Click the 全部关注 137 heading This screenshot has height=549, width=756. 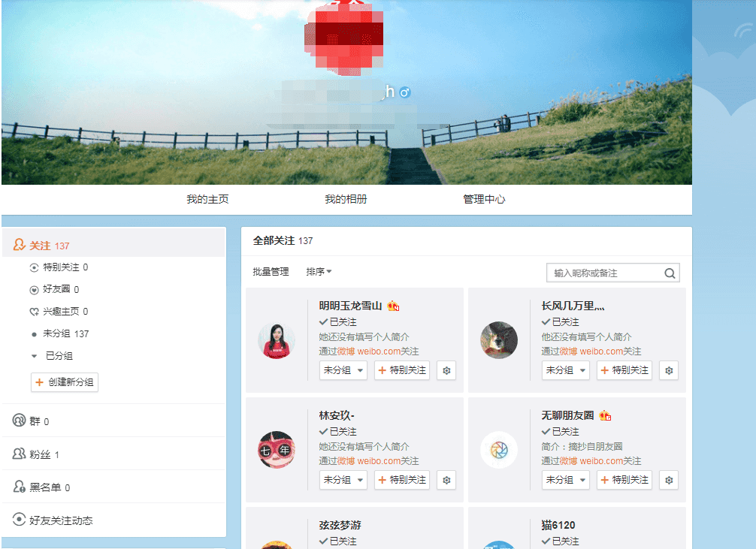coord(283,240)
